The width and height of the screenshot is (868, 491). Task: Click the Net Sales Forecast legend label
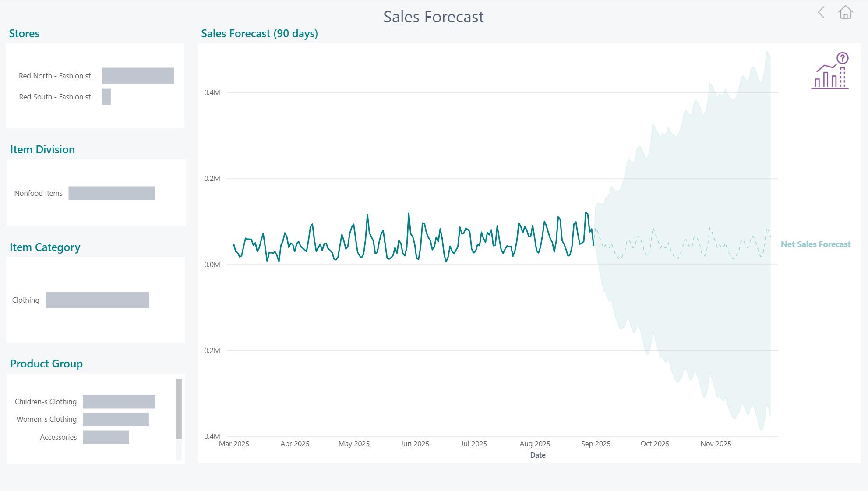(x=815, y=244)
